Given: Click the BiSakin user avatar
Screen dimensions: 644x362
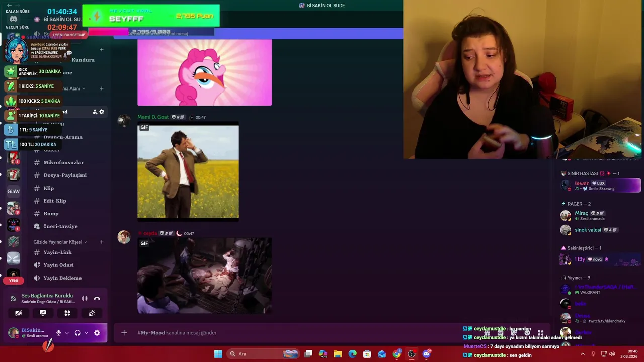Looking at the screenshot, I should coord(14,333).
